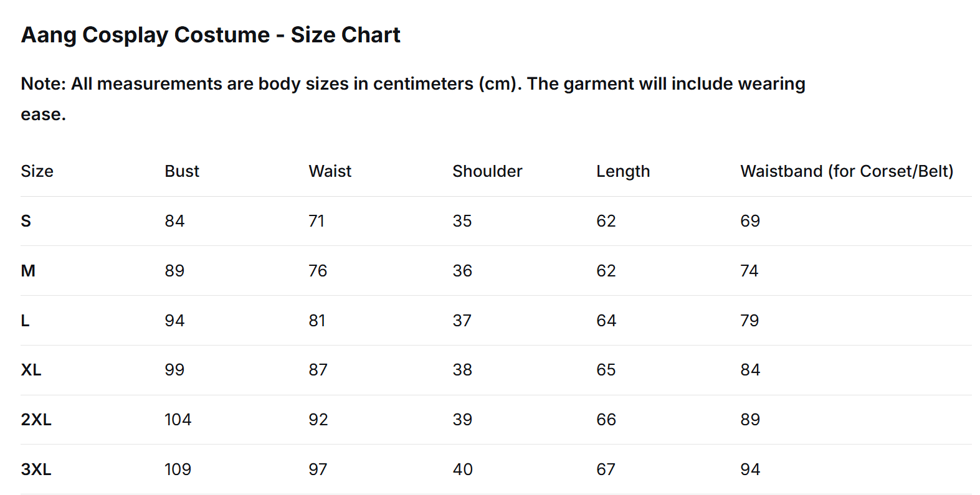The image size is (980, 495).
Task: Click waistband value 74 in M row
Action: (x=749, y=271)
